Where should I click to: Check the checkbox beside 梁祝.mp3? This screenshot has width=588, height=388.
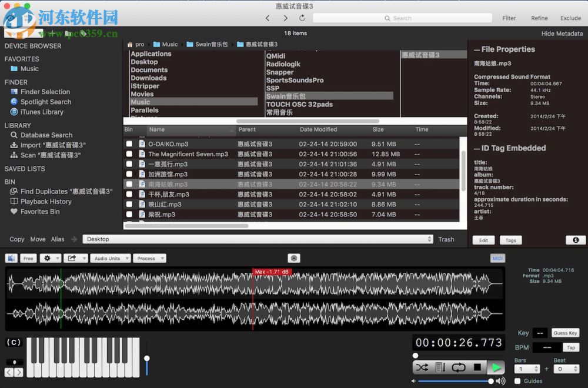[x=129, y=215]
